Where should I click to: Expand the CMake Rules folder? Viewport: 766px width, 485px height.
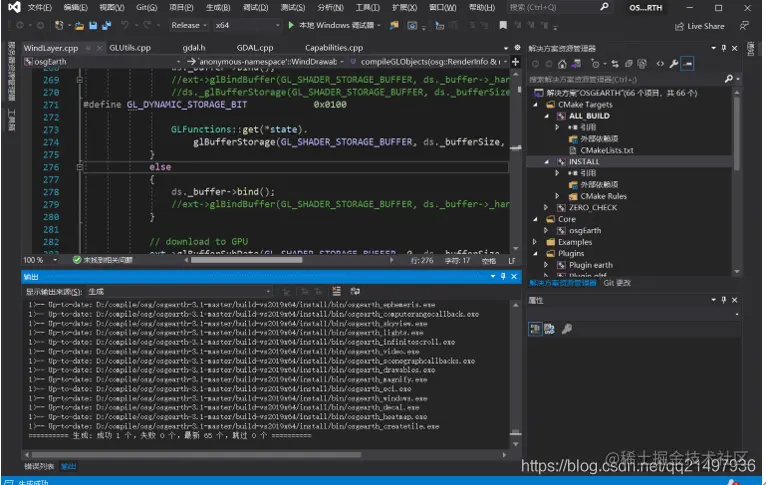[x=557, y=196]
